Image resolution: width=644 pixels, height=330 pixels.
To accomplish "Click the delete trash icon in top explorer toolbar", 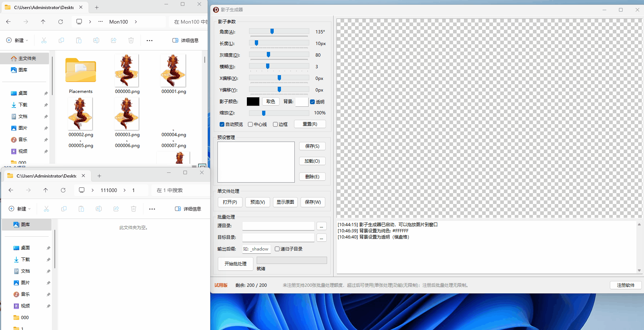I will click(131, 40).
